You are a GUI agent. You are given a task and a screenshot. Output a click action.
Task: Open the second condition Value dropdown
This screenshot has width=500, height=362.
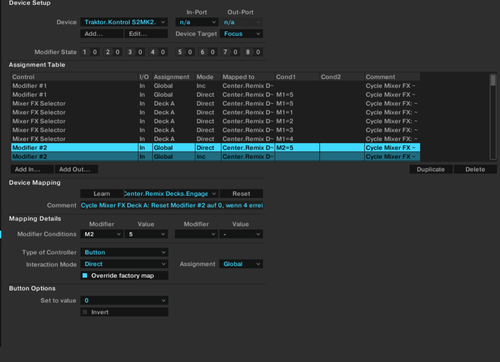(x=241, y=234)
